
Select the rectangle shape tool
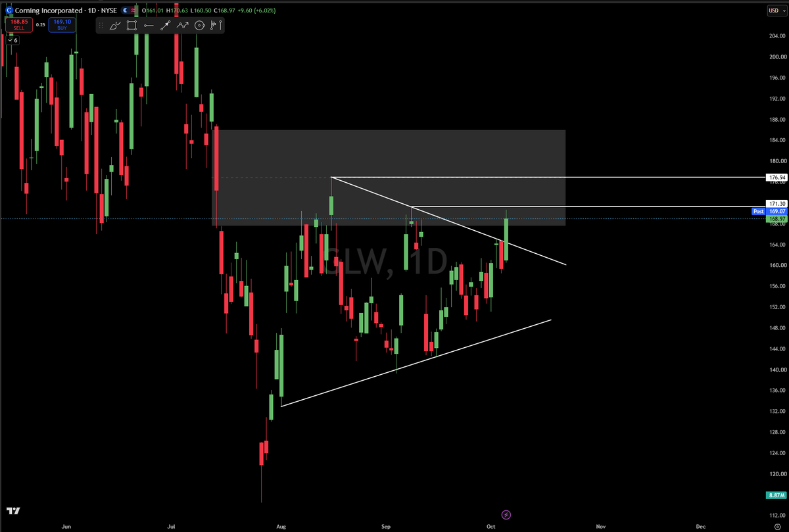(x=132, y=26)
